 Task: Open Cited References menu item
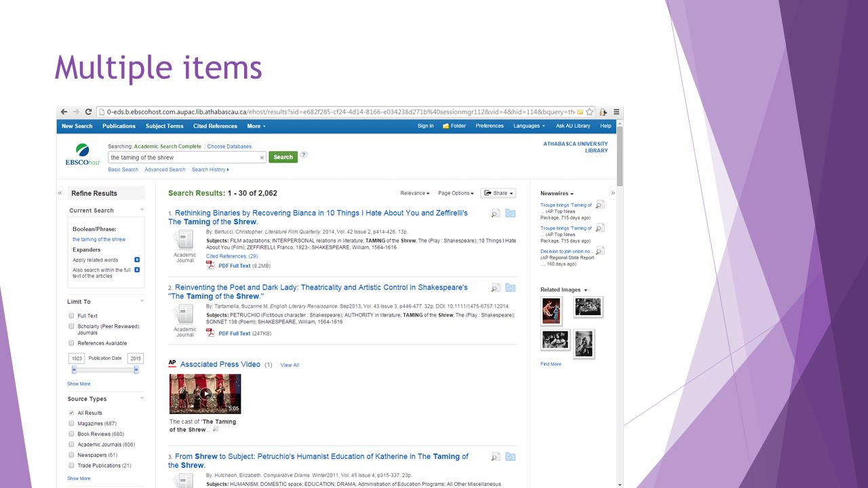coord(215,126)
